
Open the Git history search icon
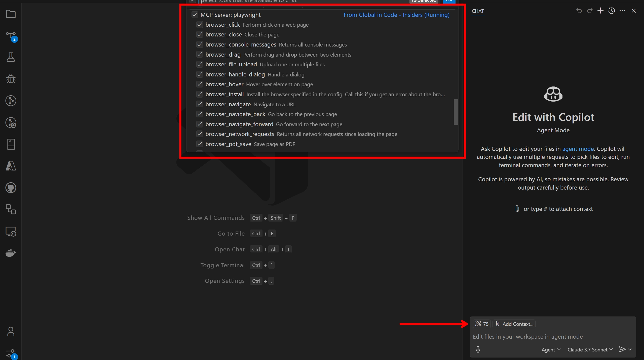pyautogui.click(x=11, y=123)
